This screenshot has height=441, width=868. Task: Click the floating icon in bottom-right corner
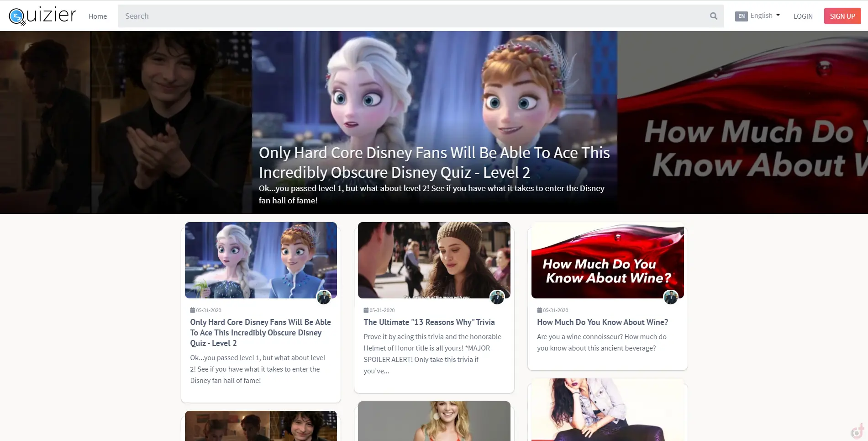pyautogui.click(x=857, y=430)
